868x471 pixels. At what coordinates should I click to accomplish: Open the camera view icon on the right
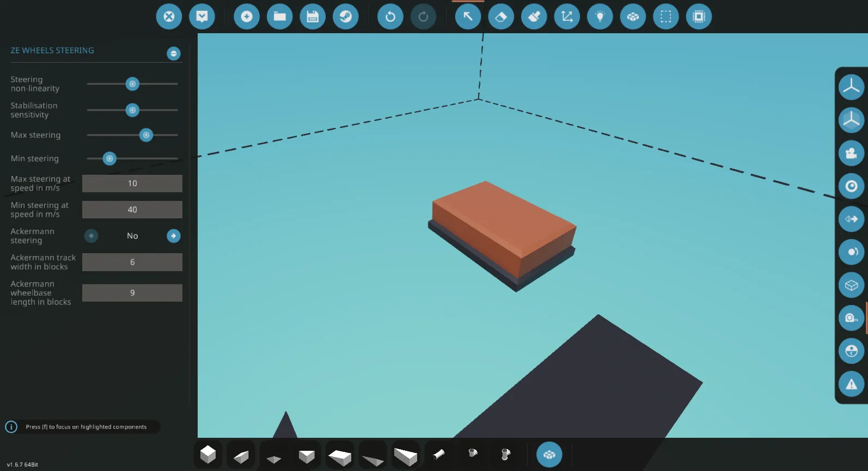tap(851, 153)
